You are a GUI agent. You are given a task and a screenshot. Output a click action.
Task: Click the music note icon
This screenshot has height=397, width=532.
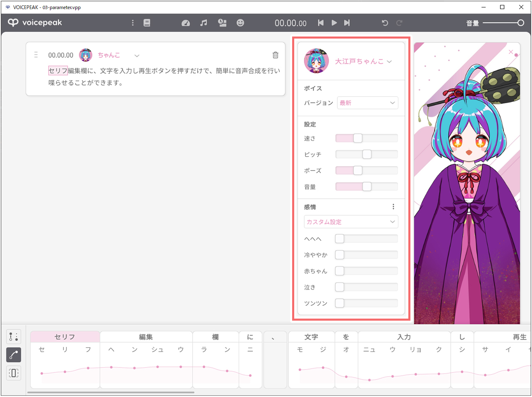(x=204, y=23)
